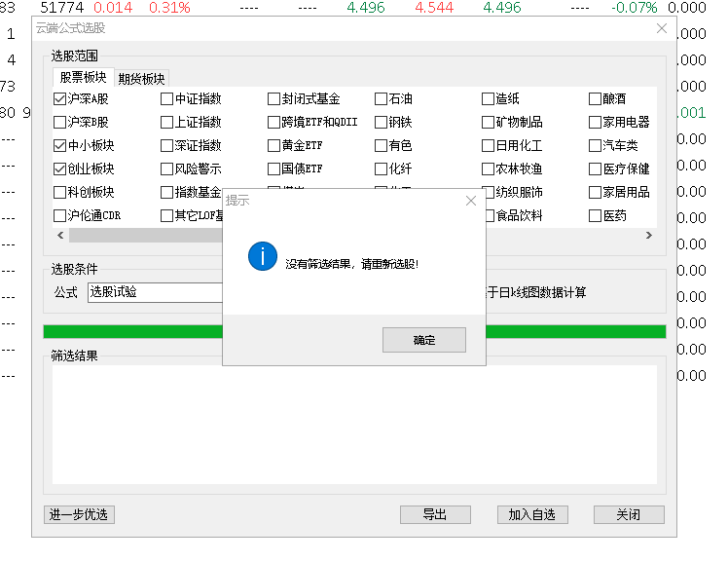Click the blue information icon in the prompt
The width and height of the screenshot is (728, 562).
263,257
